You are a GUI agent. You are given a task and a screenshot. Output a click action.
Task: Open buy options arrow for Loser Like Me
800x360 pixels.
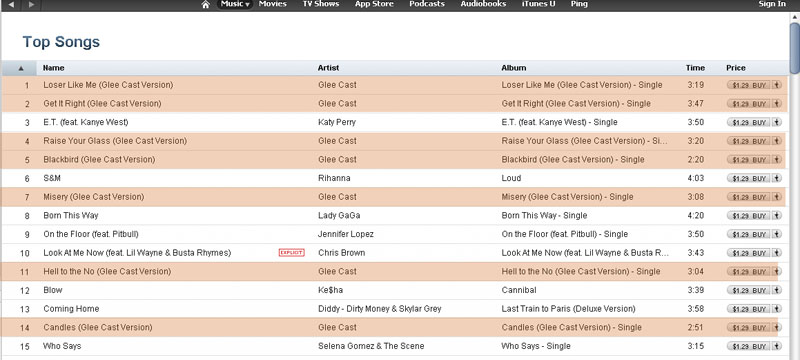point(777,85)
